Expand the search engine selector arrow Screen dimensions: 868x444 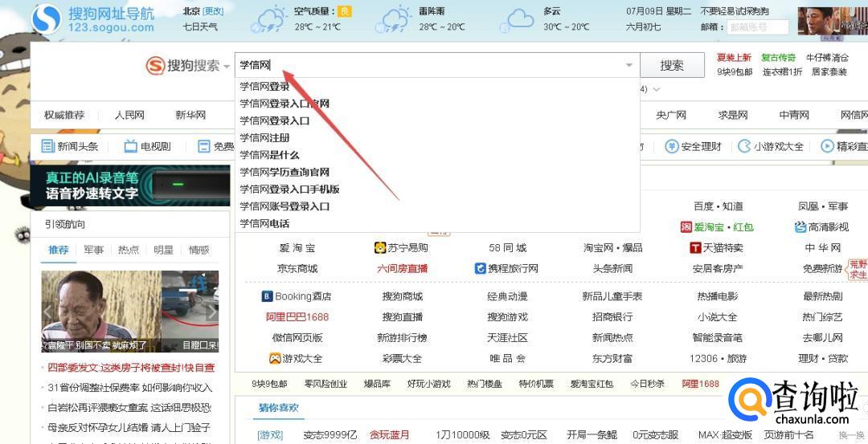(227, 67)
